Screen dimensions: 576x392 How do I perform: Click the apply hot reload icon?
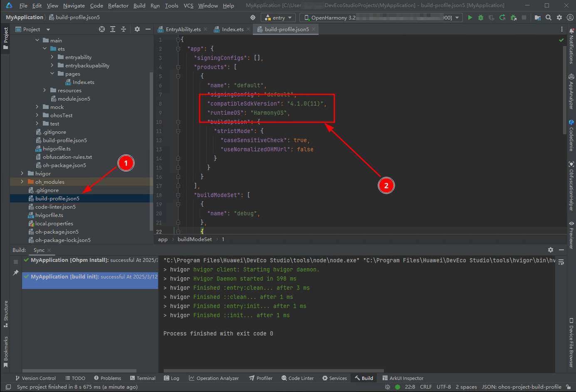(502, 17)
